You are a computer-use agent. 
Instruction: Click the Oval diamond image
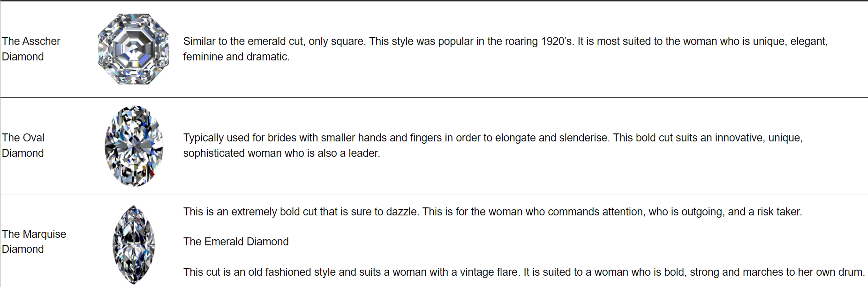134,146
